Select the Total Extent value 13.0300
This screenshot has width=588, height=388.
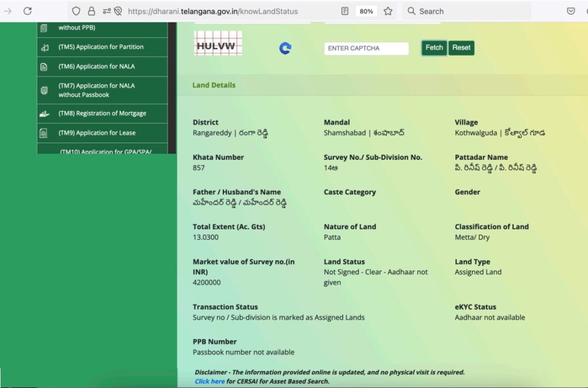206,237
